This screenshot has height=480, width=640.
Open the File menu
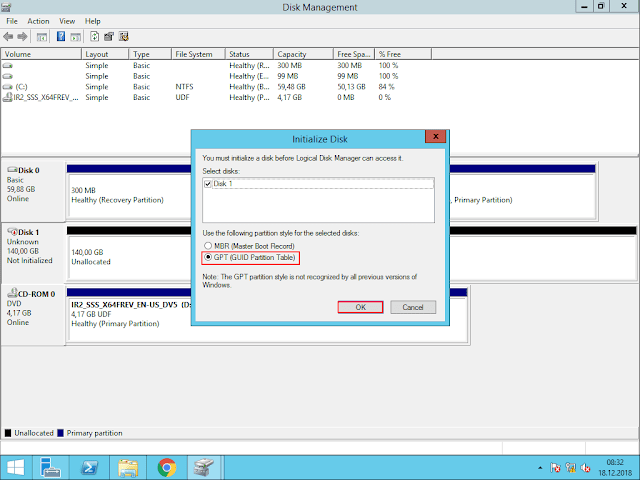pos(12,21)
